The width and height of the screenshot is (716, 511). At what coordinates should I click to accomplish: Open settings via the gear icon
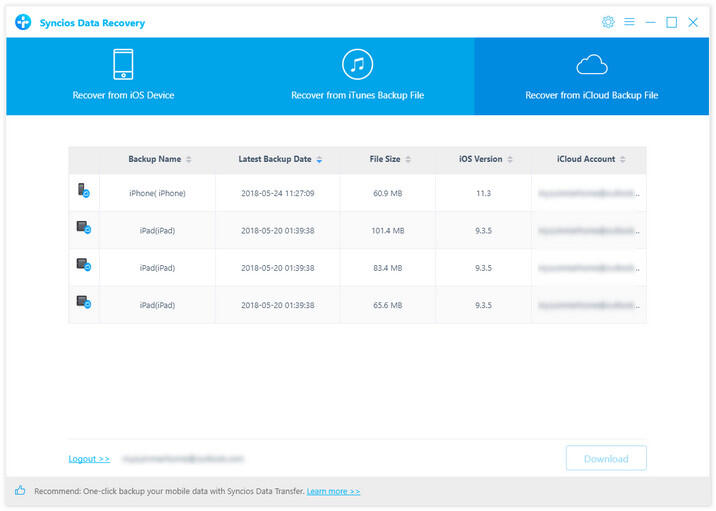[608, 22]
